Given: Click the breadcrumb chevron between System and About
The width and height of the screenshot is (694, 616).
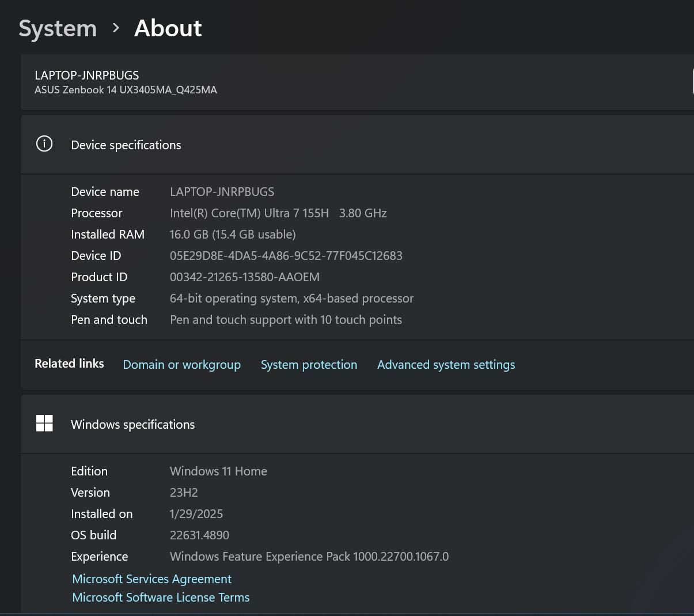Looking at the screenshot, I should 116,28.
